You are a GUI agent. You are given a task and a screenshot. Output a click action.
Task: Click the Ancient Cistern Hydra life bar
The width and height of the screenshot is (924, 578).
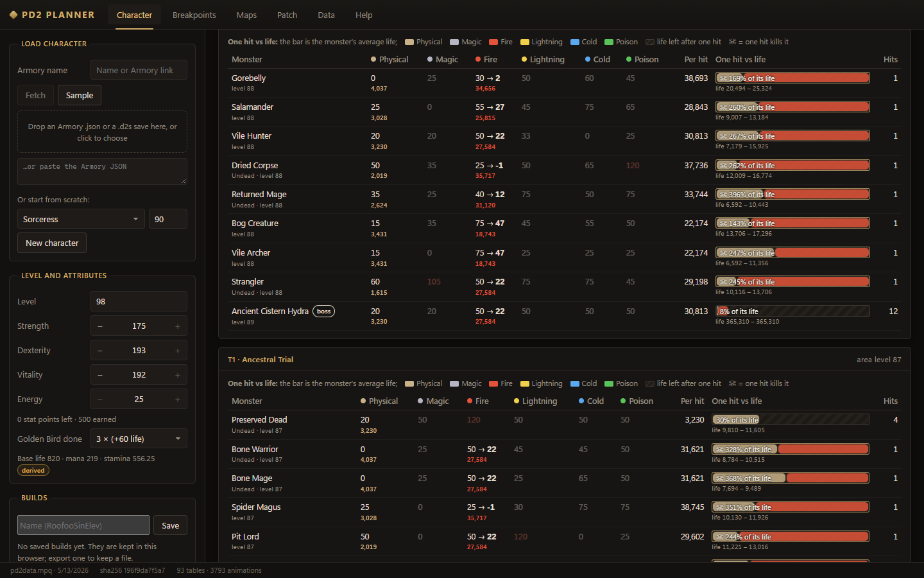(792, 311)
